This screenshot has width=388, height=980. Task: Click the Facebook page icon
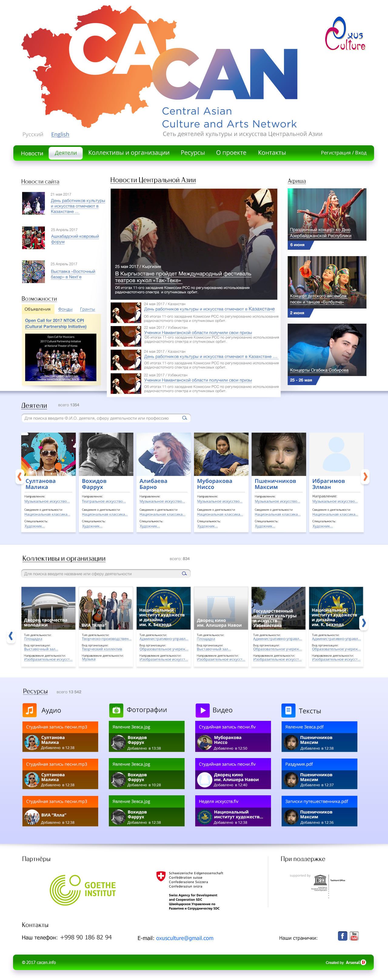pos(342,936)
